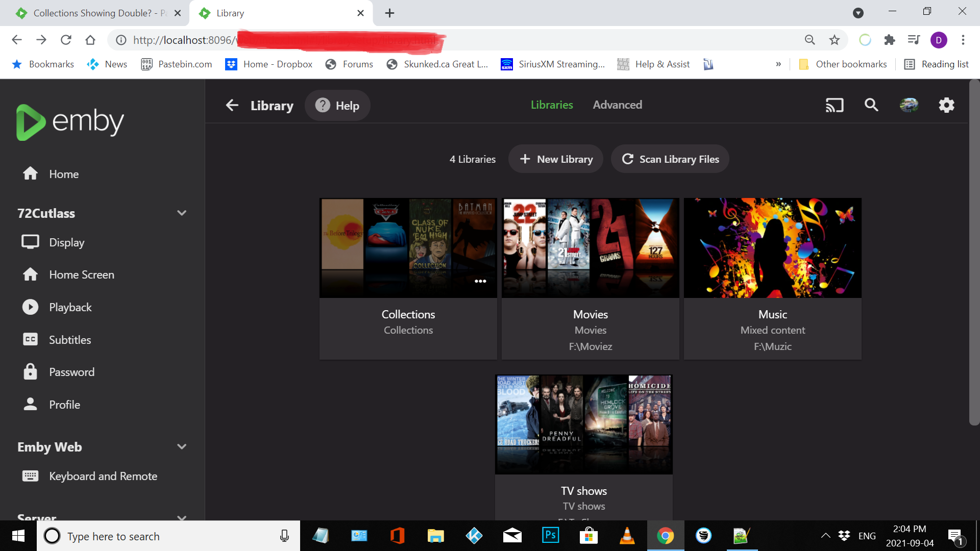The image size is (980, 551).
Task: Open the settings gear icon
Action: click(946, 105)
